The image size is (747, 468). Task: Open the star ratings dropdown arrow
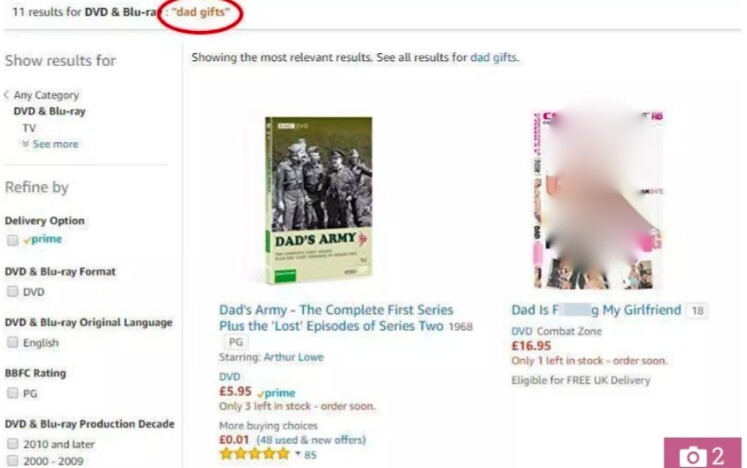(298, 453)
